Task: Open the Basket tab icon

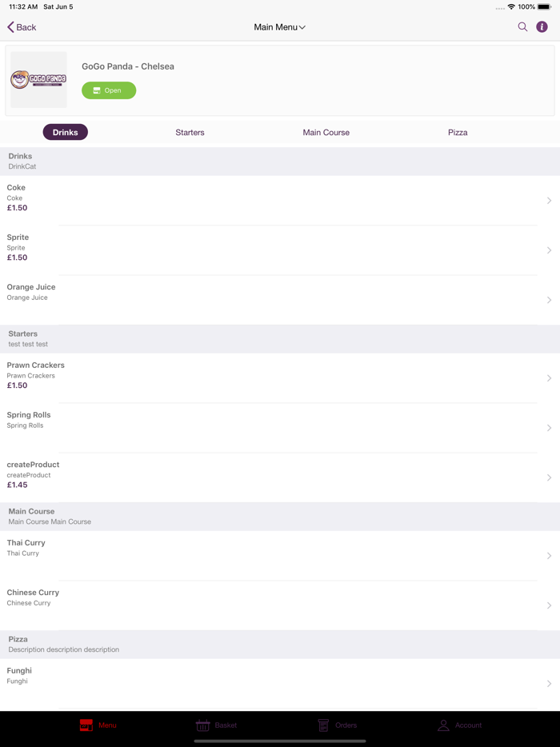Action: click(203, 725)
